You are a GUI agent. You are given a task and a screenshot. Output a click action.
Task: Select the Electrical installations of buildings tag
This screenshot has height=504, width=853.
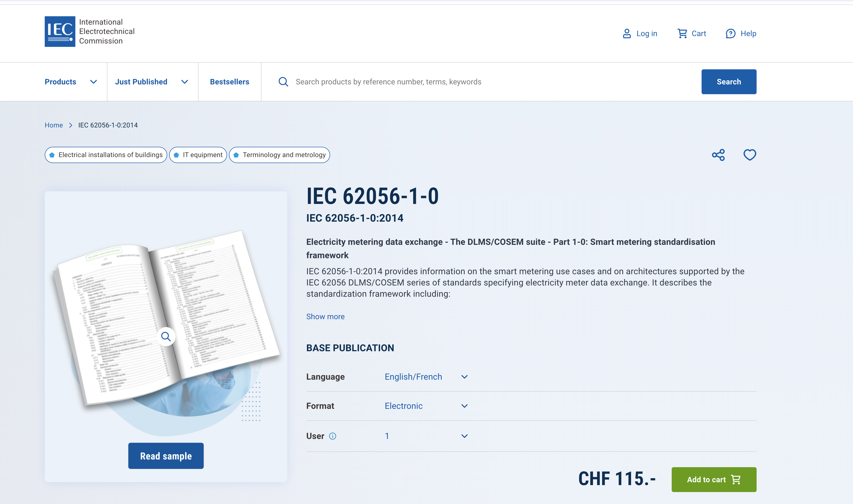point(106,155)
